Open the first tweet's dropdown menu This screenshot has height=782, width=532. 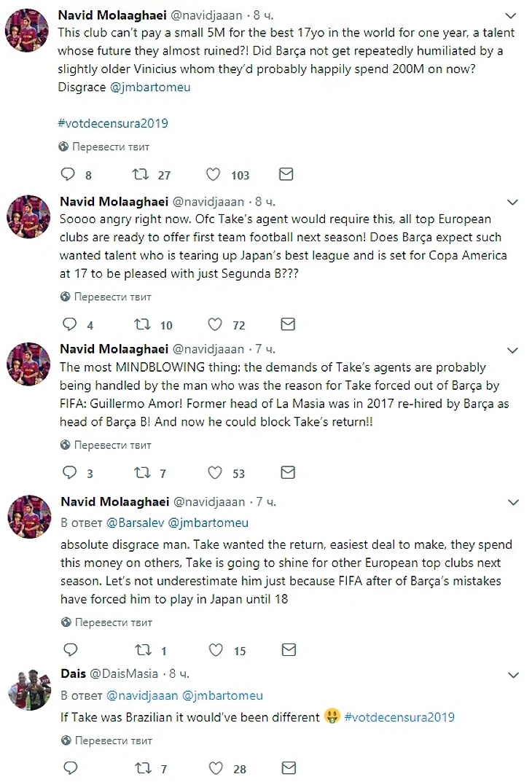(513, 16)
